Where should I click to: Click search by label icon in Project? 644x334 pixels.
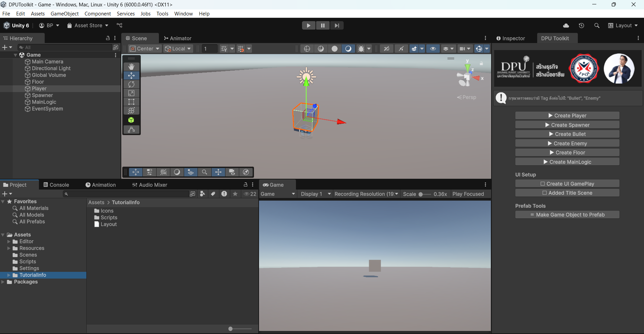(x=213, y=194)
